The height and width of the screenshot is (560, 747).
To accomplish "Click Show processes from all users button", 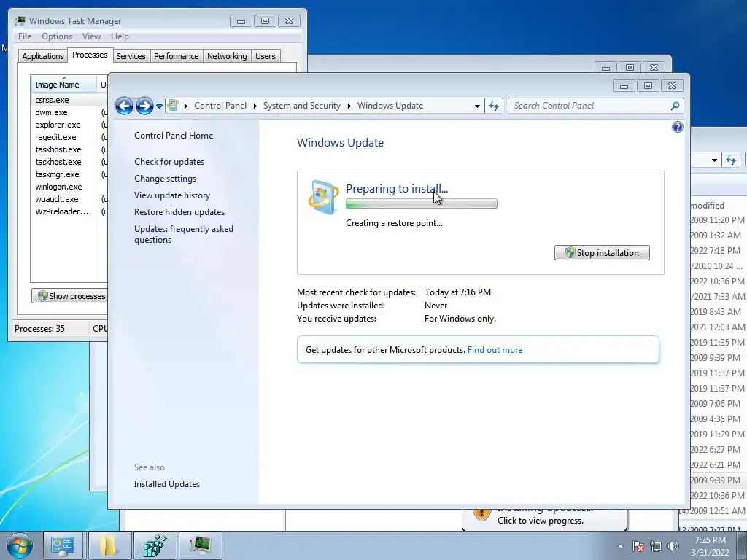I will [70, 296].
